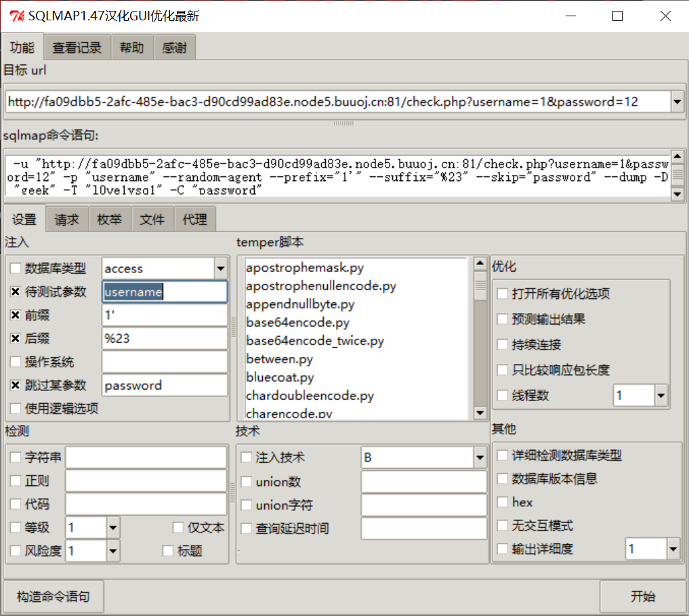Expand the 风险度 risk dropdown
This screenshot has width=689, height=616.
click(x=113, y=550)
